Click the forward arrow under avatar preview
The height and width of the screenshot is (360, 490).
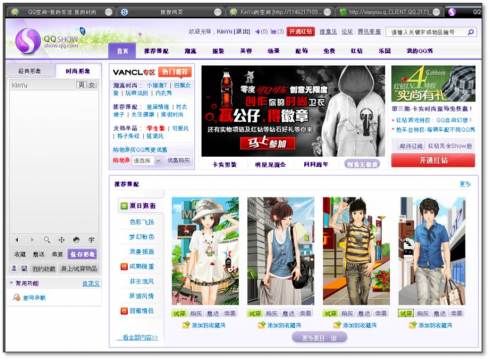pos(32,239)
